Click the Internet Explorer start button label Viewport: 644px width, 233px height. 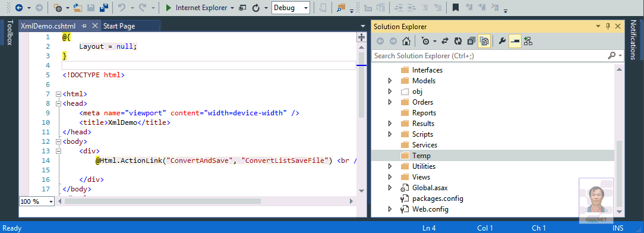pos(201,8)
